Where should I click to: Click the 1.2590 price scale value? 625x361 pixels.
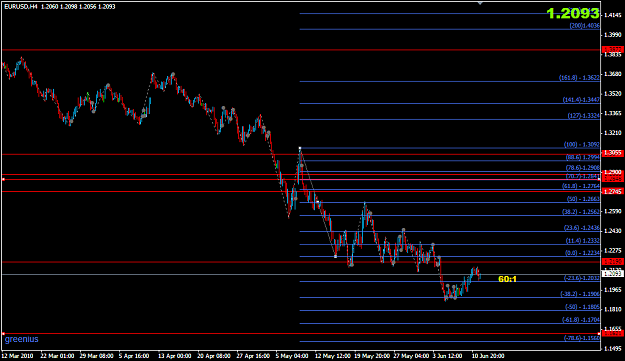point(612,211)
